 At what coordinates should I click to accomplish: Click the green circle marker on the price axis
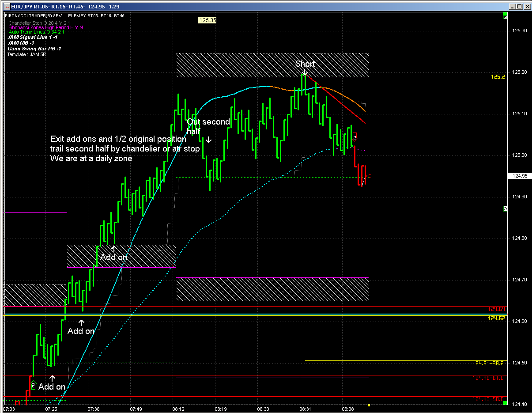tap(505, 208)
